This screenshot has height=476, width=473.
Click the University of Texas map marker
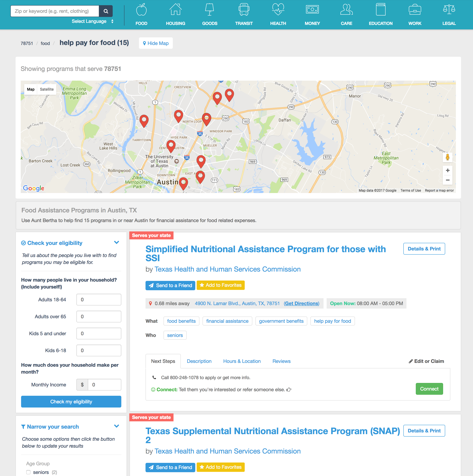177,161
